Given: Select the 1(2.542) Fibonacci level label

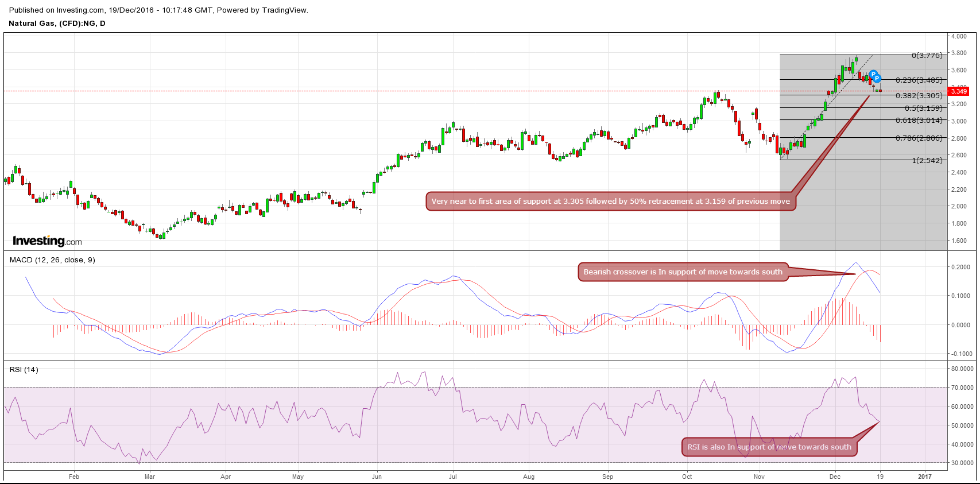Looking at the screenshot, I should tap(927, 161).
